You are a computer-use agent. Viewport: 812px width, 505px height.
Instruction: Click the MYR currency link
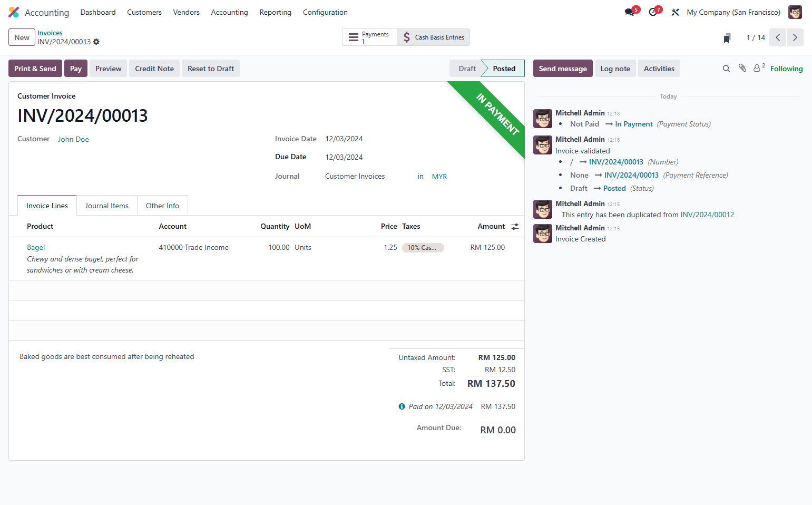coord(439,177)
